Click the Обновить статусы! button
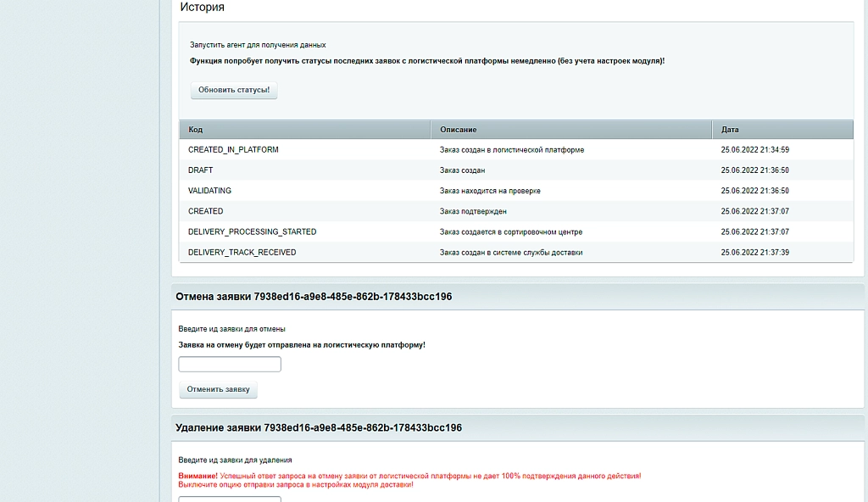 pyautogui.click(x=234, y=90)
